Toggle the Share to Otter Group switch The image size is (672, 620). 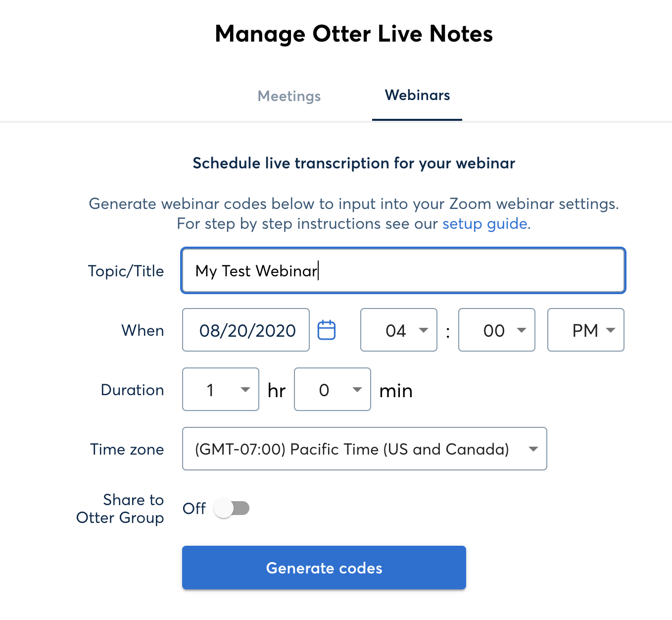tap(232, 509)
